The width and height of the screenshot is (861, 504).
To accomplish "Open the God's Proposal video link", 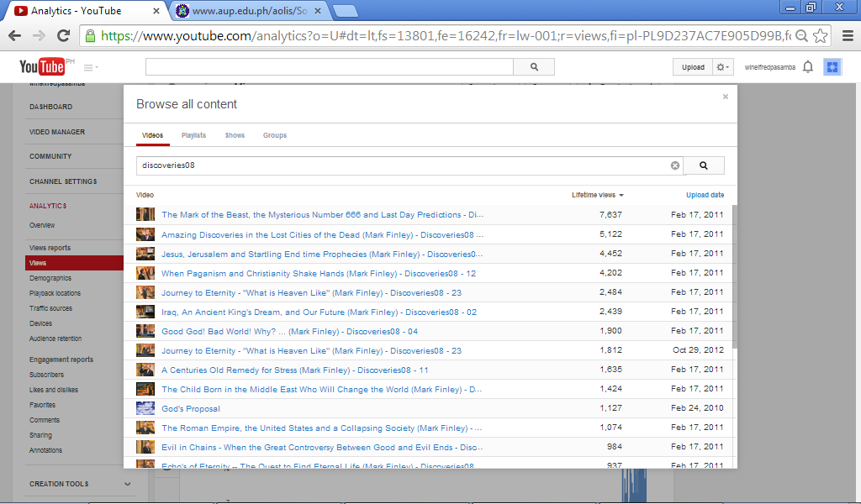I will pos(191,408).
